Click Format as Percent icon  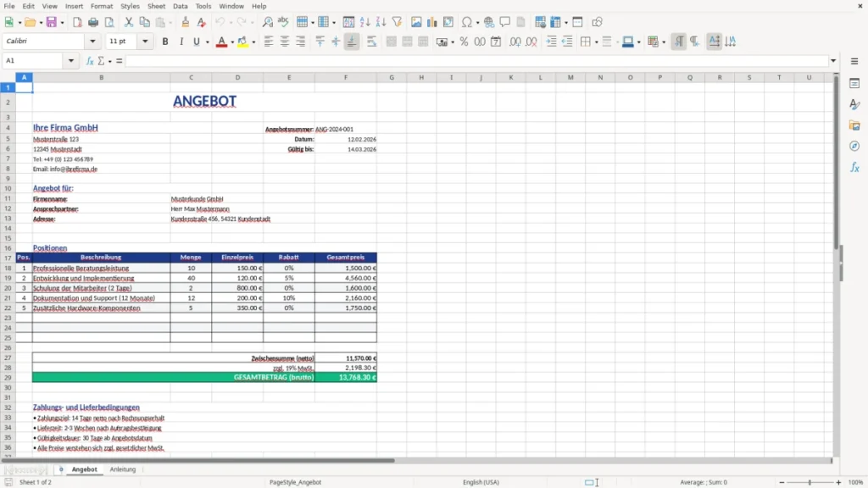464,42
